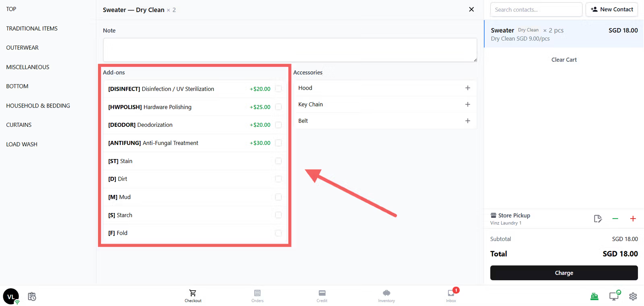This screenshot has height=306, width=644.
Task: Click the Vinz Laundry 1 store name
Action: 506,223
